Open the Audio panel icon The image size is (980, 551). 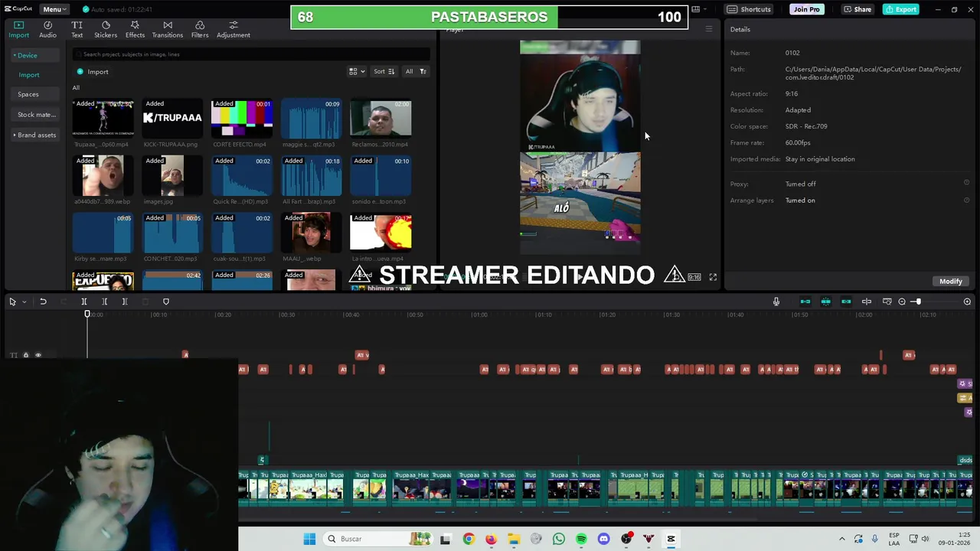click(x=47, y=29)
